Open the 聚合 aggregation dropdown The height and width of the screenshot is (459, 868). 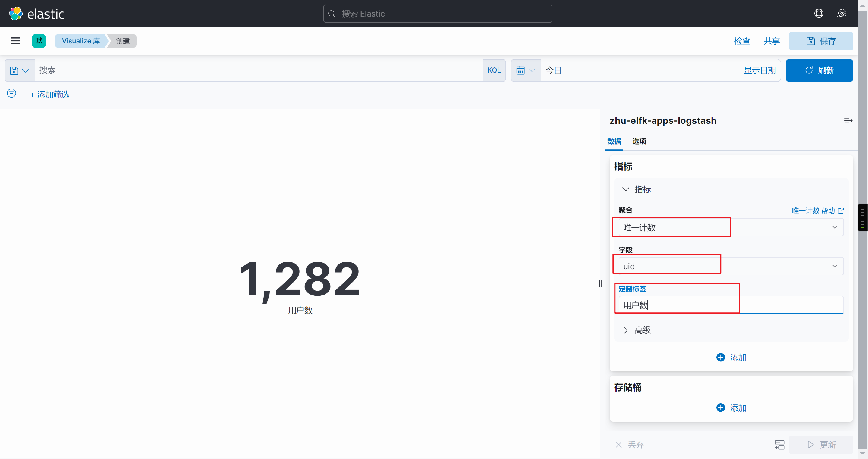731,227
